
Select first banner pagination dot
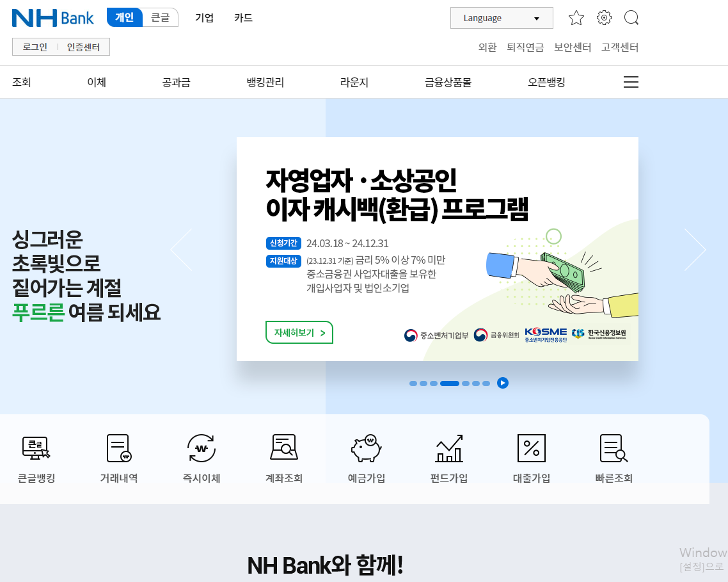point(413,384)
